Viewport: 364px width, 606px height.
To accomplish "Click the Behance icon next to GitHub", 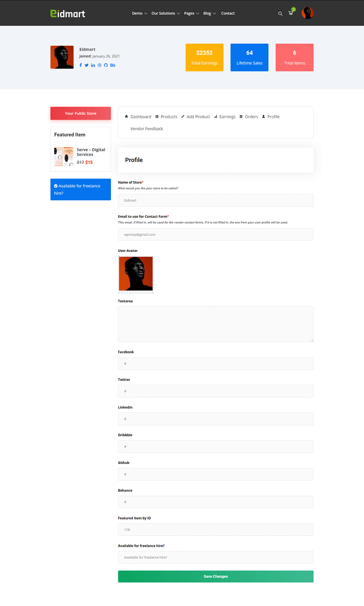I will pyautogui.click(x=112, y=65).
